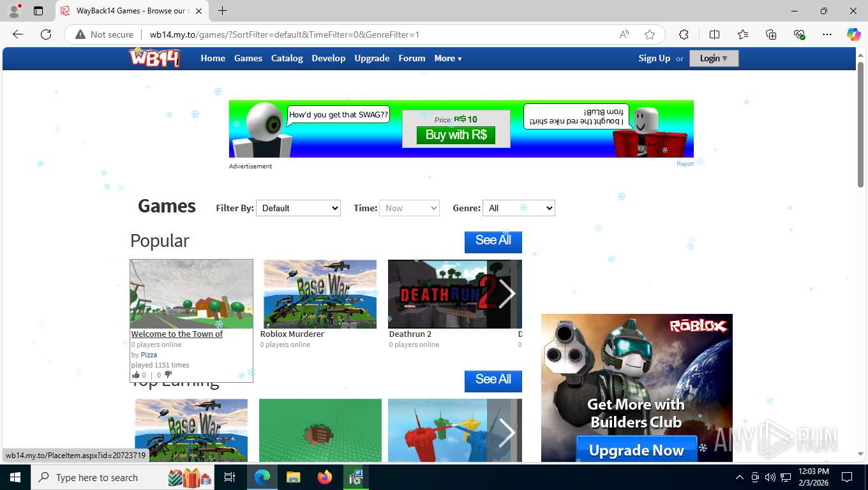Open browser Extensions puzzle icon
Screen dimensions: 868x490
(684, 34)
